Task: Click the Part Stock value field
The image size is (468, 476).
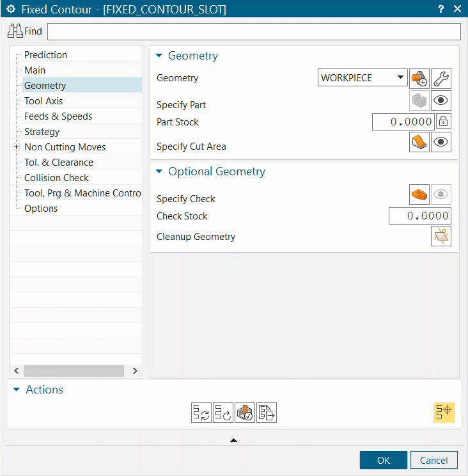Action: [403, 122]
